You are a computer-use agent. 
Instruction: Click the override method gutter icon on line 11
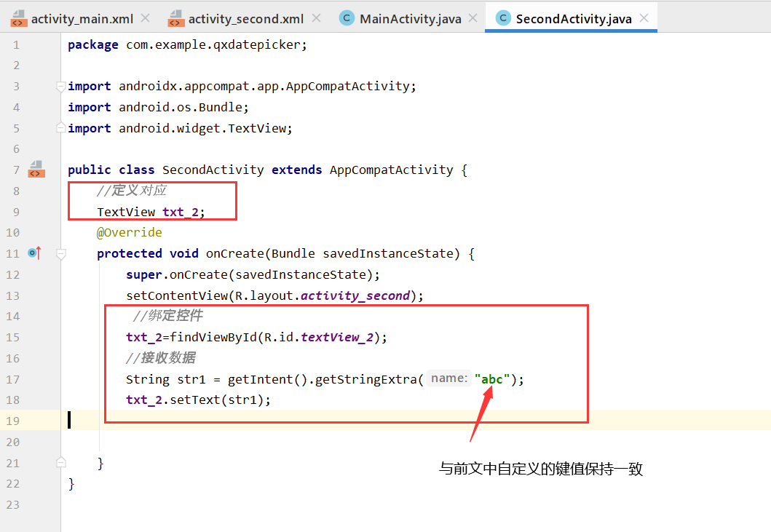(34, 253)
